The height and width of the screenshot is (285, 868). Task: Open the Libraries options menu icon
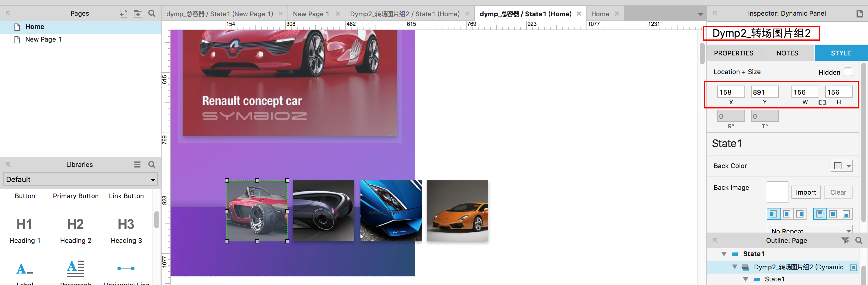pos(137,164)
